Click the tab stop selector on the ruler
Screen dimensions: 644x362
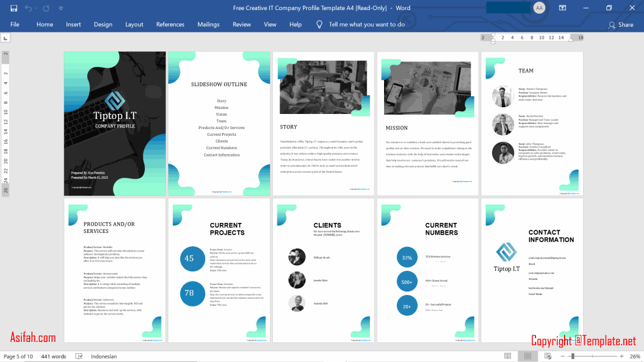6,38
